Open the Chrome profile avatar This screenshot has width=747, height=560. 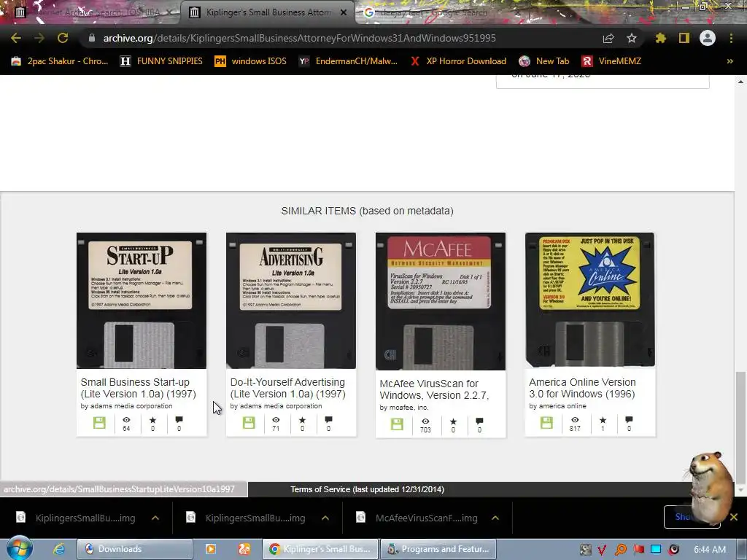[x=708, y=38]
